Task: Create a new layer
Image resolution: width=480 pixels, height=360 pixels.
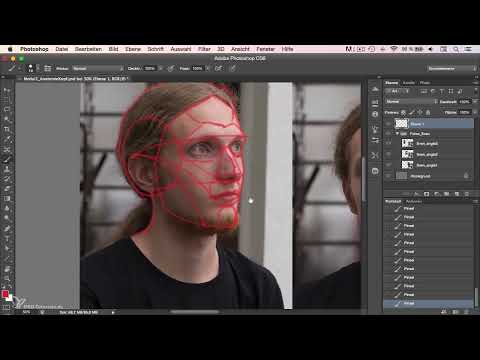Action: [457, 194]
